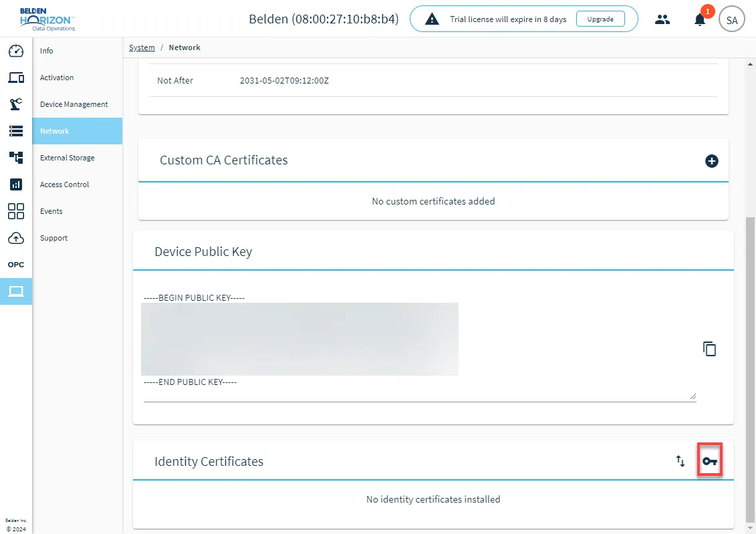Click the scrollbar down arrow
This screenshot has height=534, width=756.
(750, 528)
